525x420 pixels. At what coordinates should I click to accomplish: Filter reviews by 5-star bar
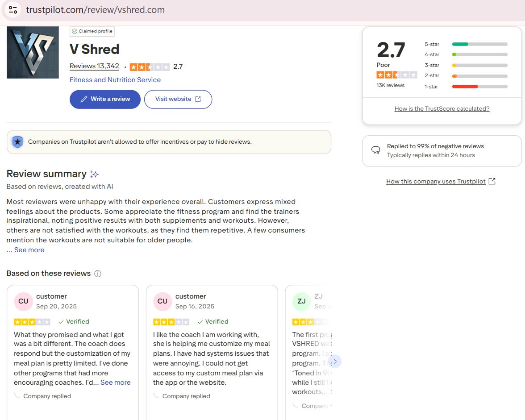click(x=479, y=44)
